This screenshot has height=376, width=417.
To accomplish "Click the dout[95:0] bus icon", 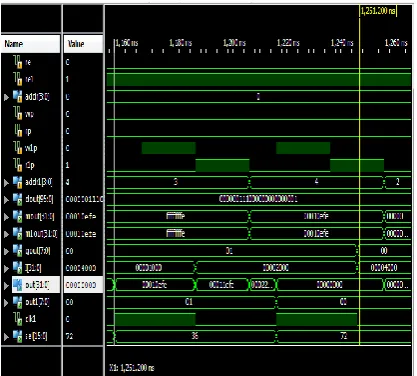I will pos(18,199).
